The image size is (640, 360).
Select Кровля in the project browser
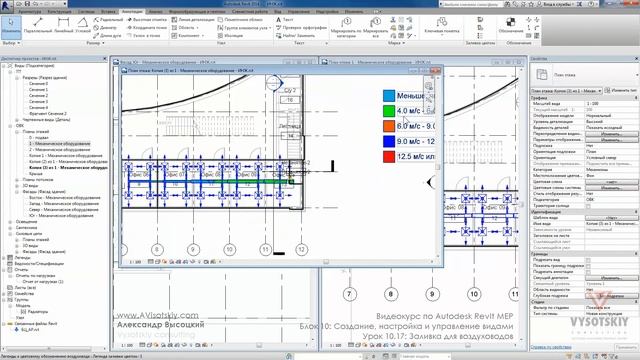[x=36, y=173]
